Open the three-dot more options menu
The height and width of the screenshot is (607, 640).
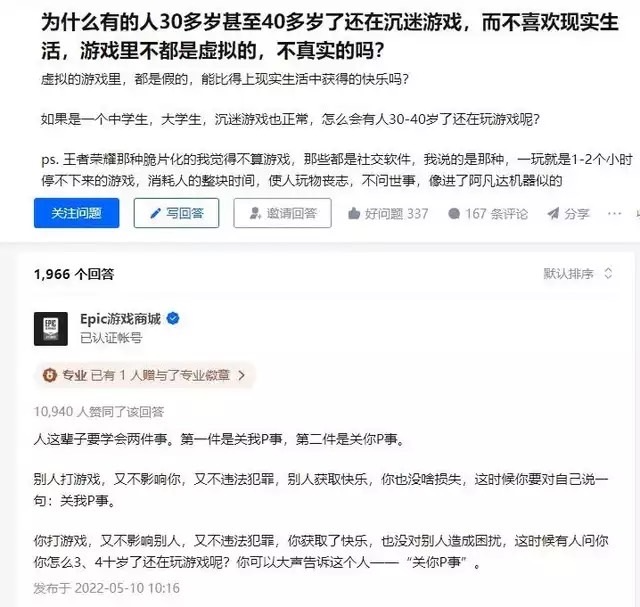(x=614, y=213)
